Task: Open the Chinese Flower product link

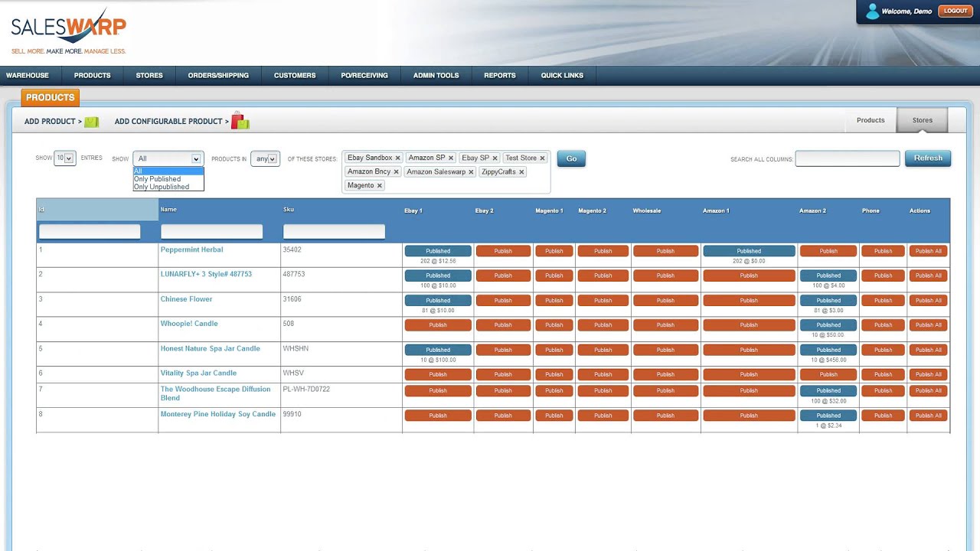Action: pyautogui.click(x=187, y=299)
